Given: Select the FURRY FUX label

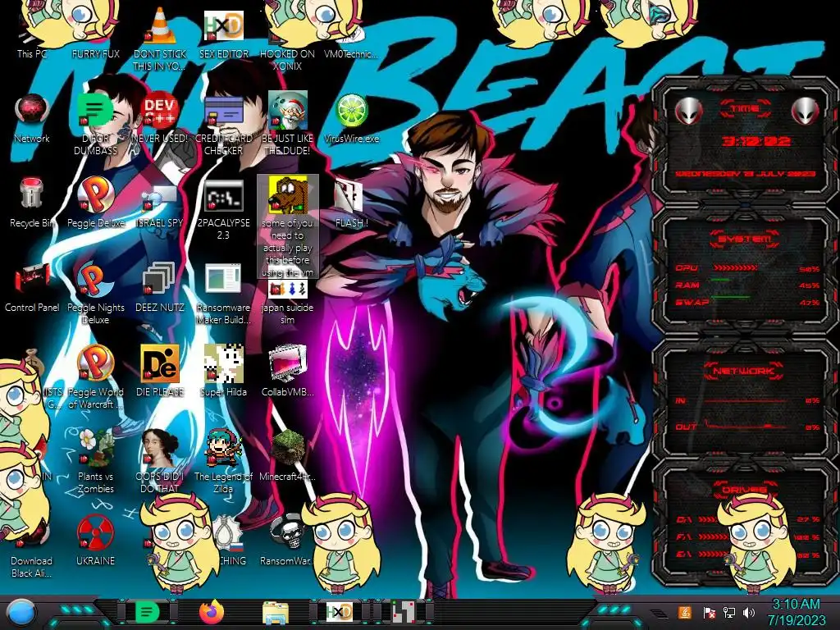Looking at the screenshot, I should coord(95,53).
